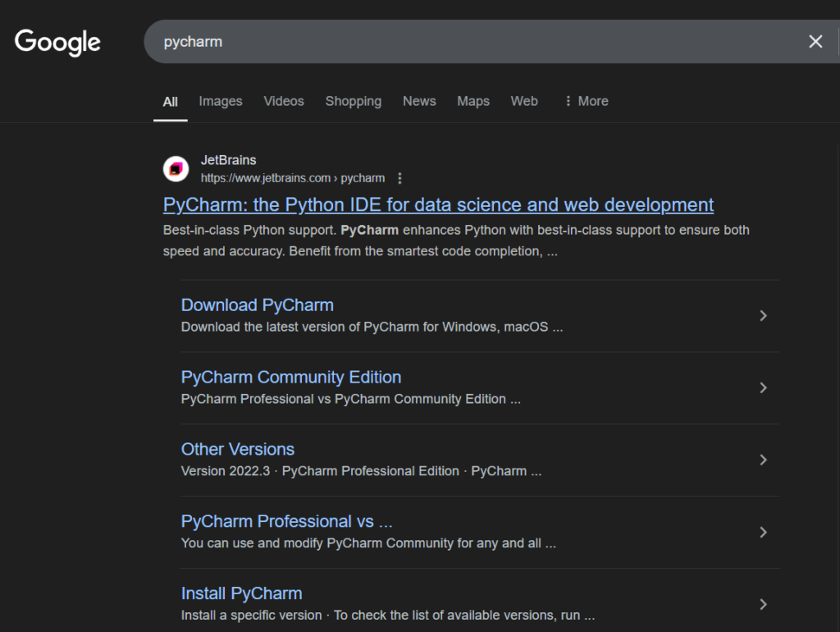Expand chevron on PyCharm Community Edition row
840x632 pixels.
764,387
